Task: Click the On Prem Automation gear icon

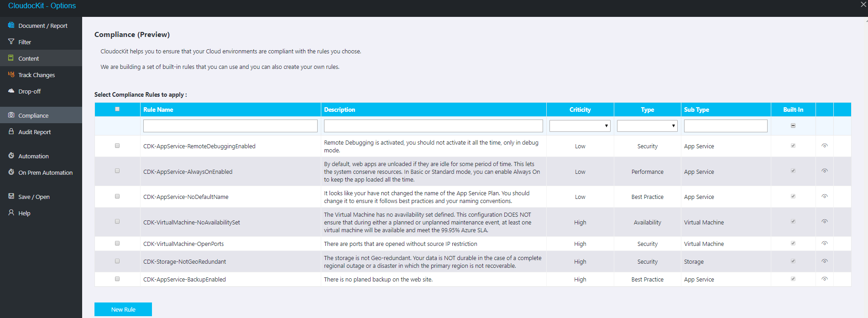Action: coord(11,172)
